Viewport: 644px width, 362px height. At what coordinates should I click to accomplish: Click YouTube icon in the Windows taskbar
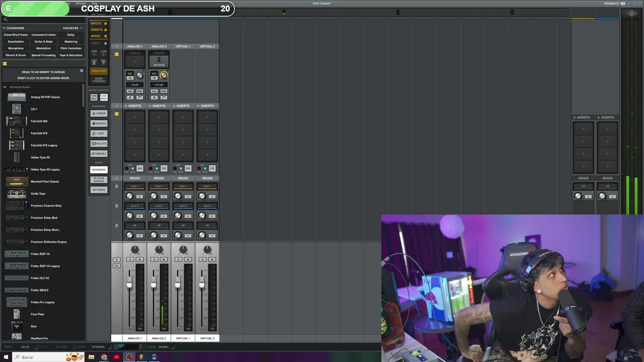117,357
